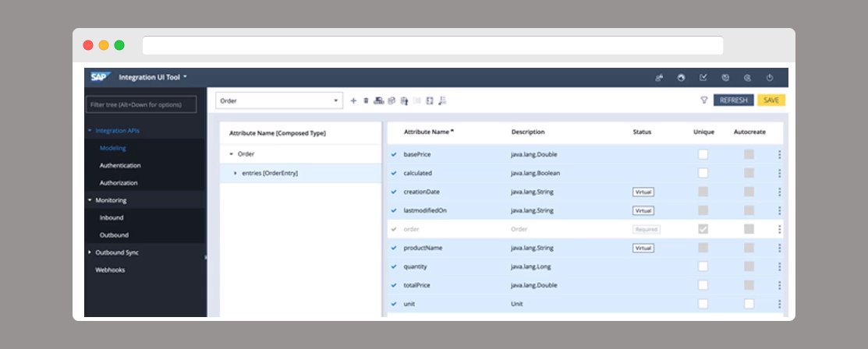This screenshot has height=349, width=868.
Task: Open three-dot menu for lastmodifiedOn row
Action: coord(779,211)
